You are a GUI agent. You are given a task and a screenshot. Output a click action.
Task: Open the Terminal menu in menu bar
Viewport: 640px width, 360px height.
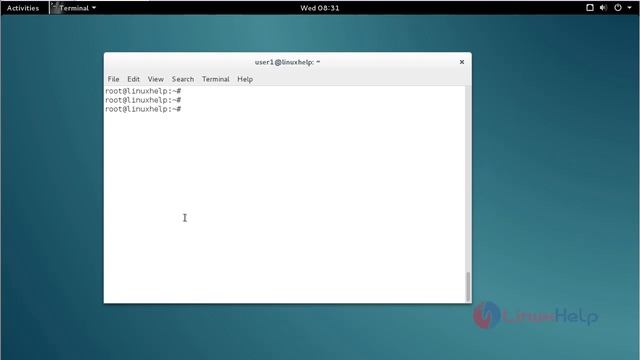click(216, 79)
